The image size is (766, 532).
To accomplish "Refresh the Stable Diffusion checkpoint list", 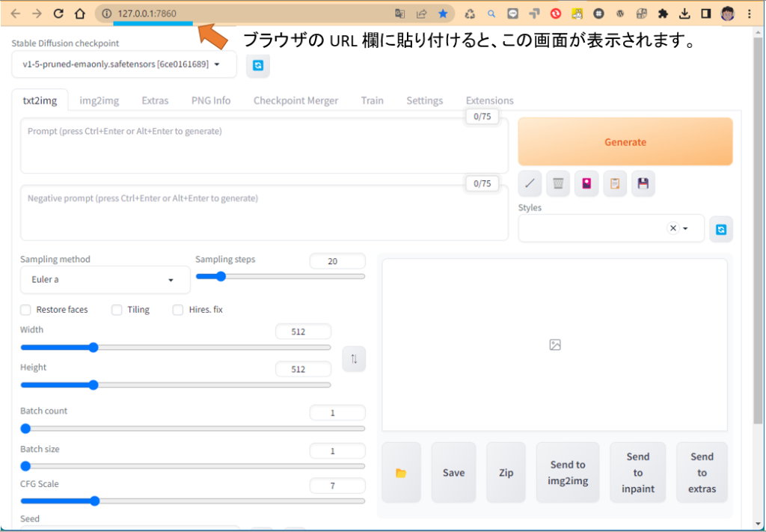I will [258, 66].
